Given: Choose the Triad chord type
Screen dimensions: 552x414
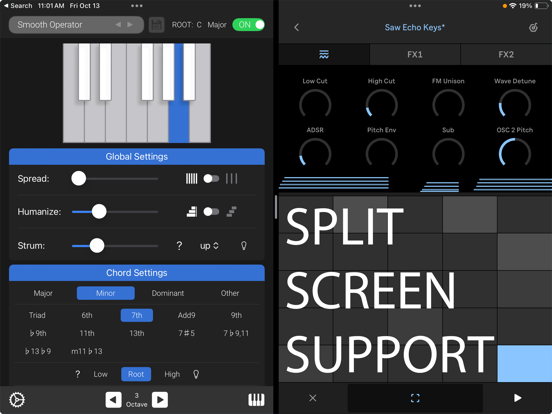Looking at the screenshot, I should pyautogui.click(x=37, y=315).
